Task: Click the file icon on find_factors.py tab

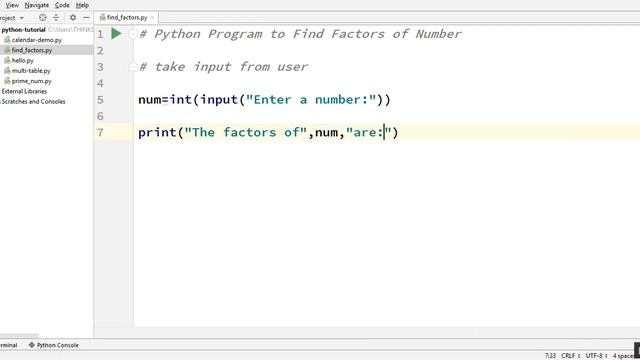Action: 102,17
